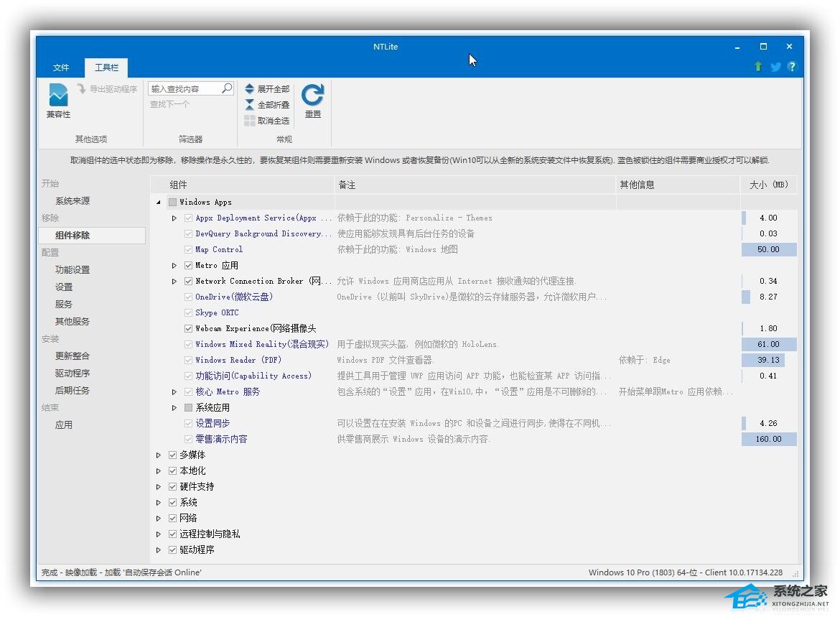
Task: Expand the Appx Deployment Service node
Action: (x=174, y=218)
